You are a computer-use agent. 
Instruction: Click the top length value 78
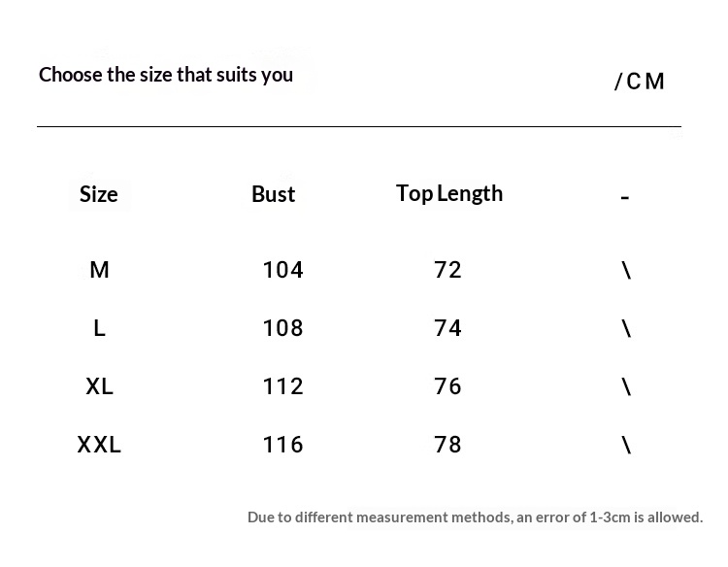click(x=447, y=445)
